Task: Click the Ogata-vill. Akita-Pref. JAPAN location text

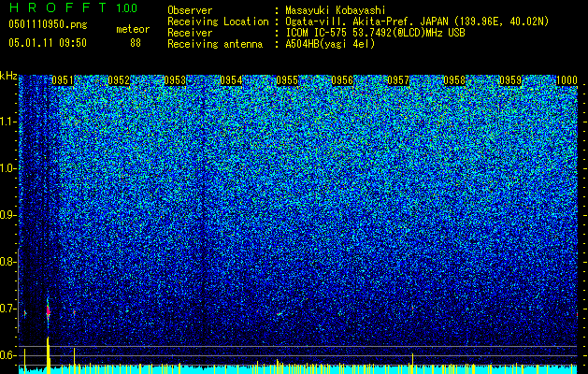Action: [417, 22]
